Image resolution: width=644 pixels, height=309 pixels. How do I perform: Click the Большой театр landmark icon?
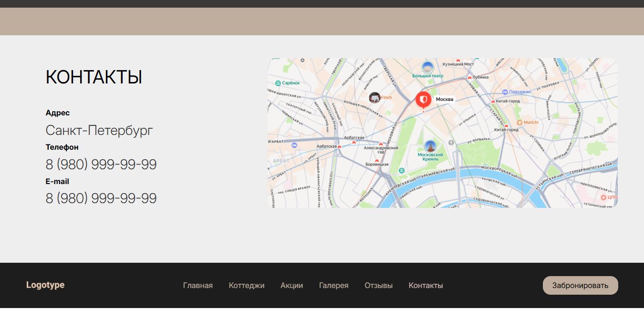coord(428,67)
